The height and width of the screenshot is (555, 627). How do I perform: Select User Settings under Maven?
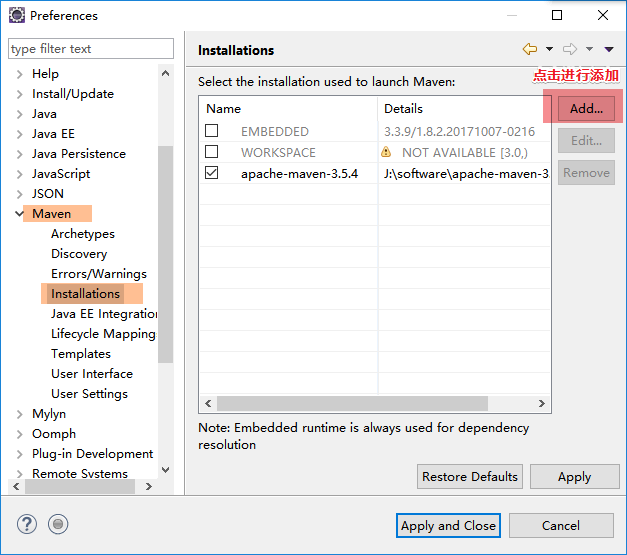click(90, 393)
